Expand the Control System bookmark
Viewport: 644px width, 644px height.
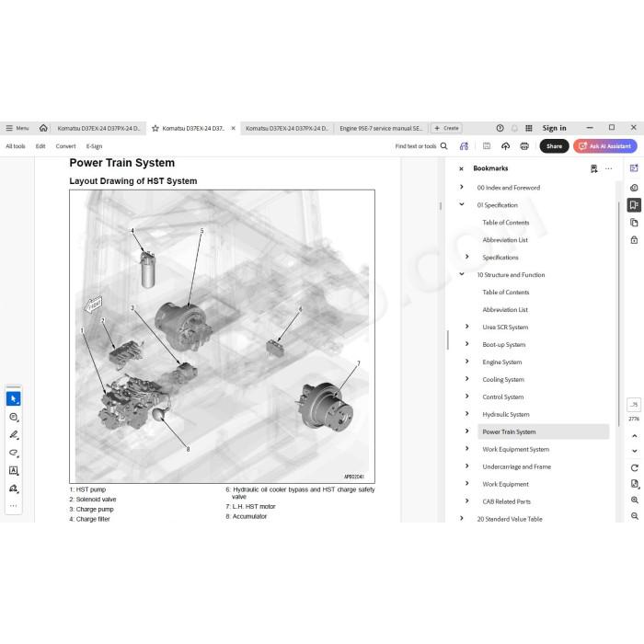pos(467,397)
